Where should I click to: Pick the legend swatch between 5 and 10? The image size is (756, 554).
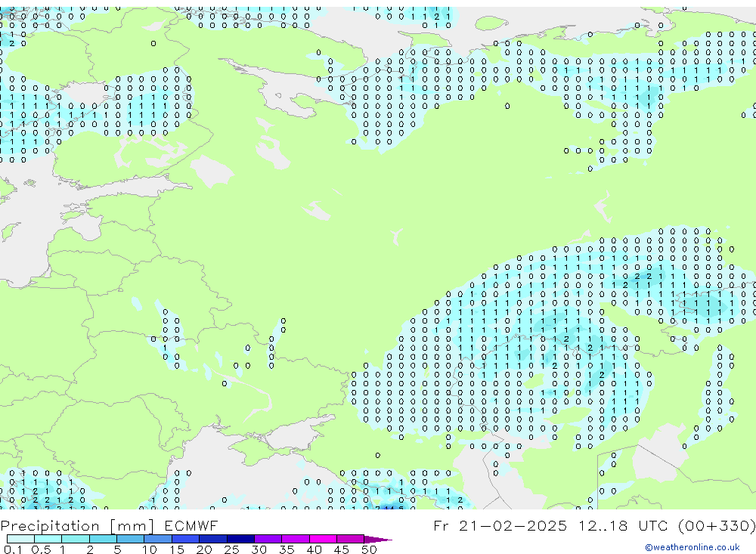(x=131, y=539)
